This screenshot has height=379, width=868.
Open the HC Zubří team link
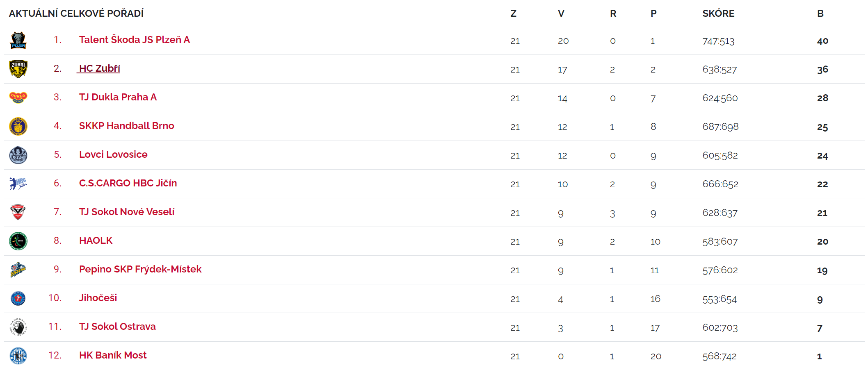pyautogui.click(x=99, y=68)
